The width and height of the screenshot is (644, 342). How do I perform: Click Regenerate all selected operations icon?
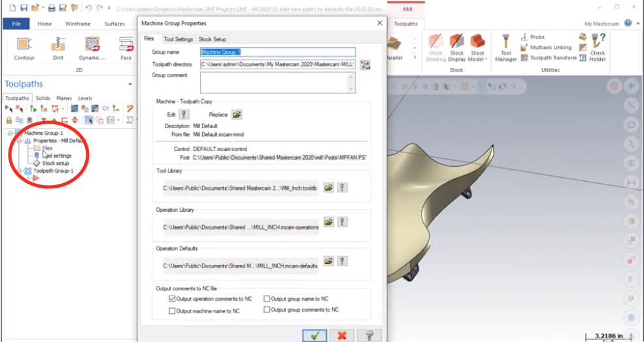[33, 109]
